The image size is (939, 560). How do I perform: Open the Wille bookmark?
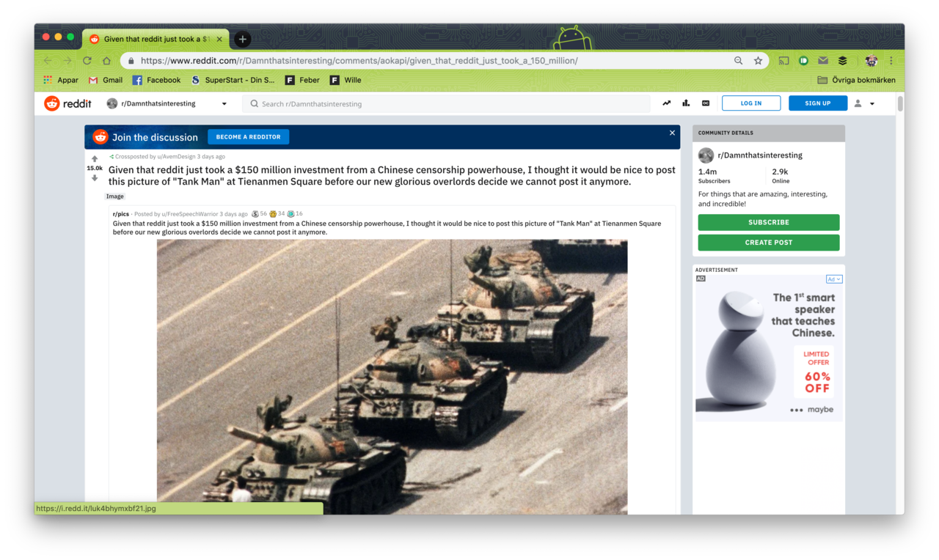coord(346,80)
